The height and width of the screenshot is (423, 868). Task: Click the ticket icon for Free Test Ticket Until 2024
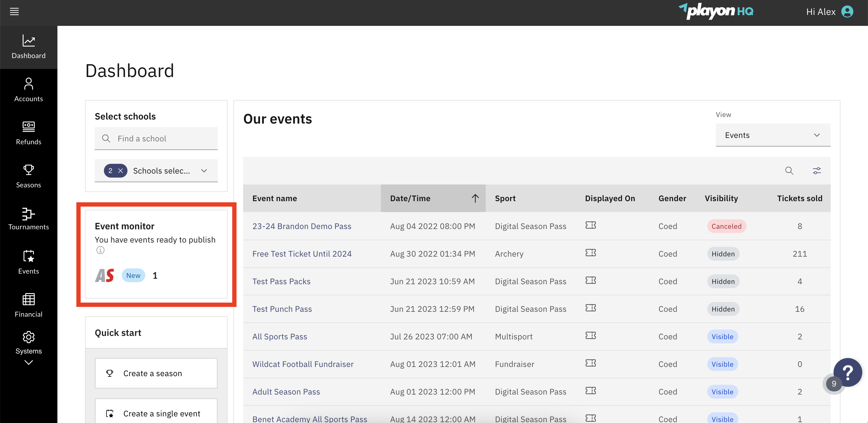(x=591, y=253)
